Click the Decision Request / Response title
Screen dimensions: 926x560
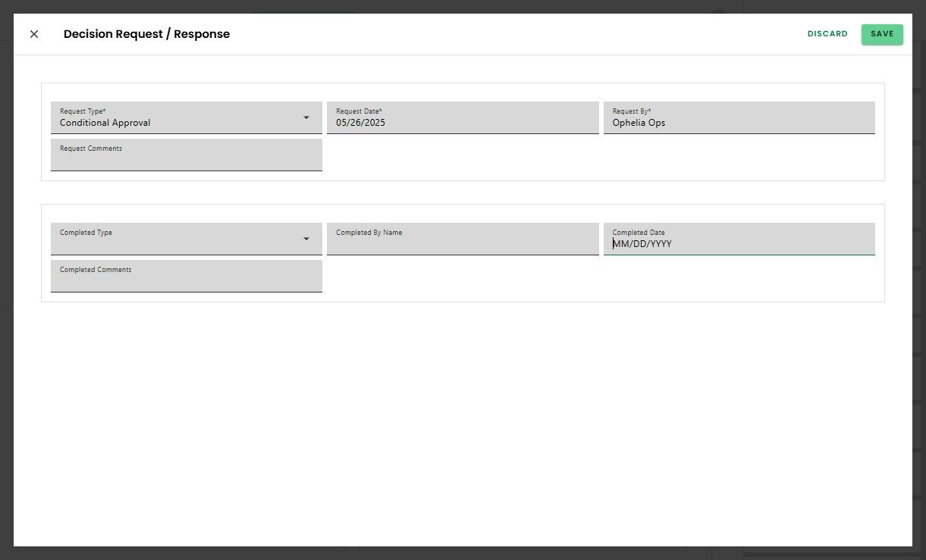[146, 34]
